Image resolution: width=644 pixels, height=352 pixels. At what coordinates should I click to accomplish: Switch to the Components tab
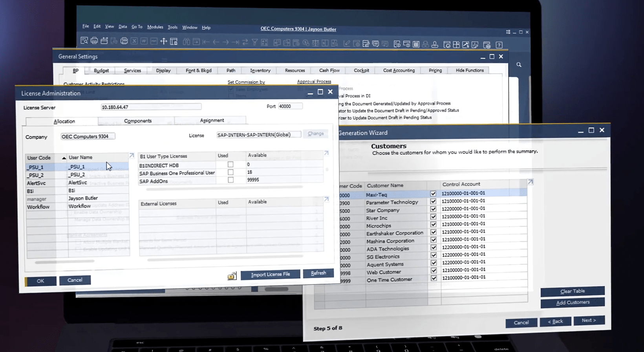[138, 121]
